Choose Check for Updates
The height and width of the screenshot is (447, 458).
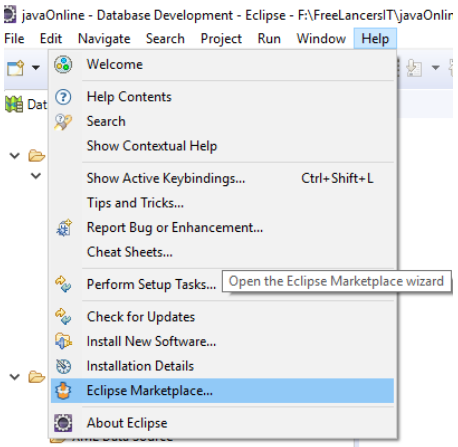(222, 317)
